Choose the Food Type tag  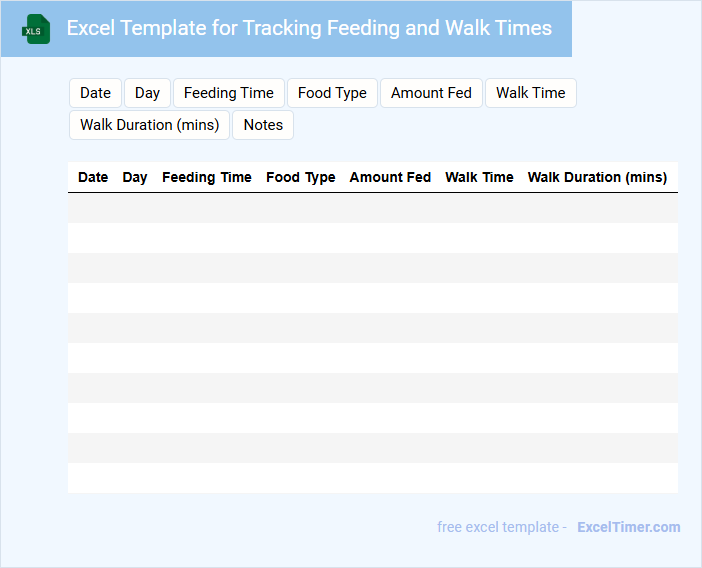click(332, 93)
